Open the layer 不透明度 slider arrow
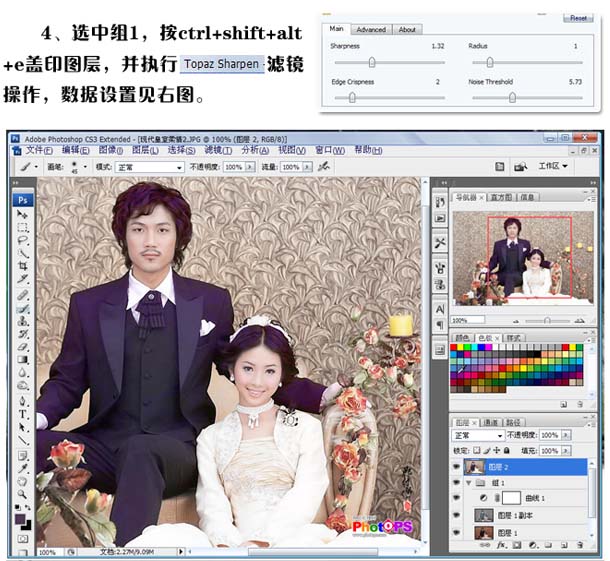This screenshot has width=610, height=561. click(x=566, y=435)
